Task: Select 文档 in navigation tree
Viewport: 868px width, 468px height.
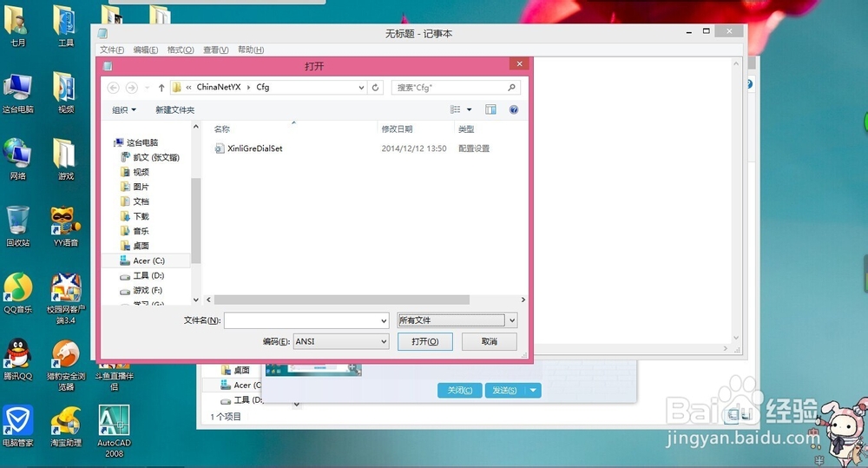Action: tap(135, 201)
